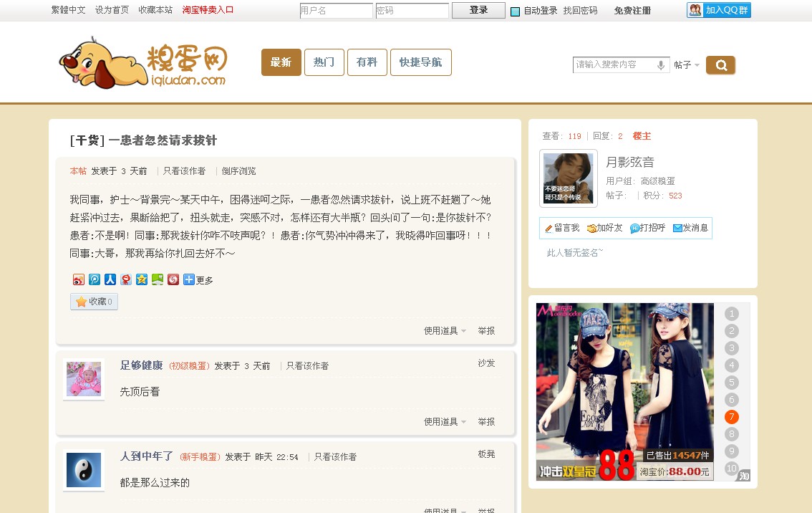Open 足够健康 baby avatar thumbnail
Image resolution: width=812 pixels, height=513 pixels.
point(84,379)
